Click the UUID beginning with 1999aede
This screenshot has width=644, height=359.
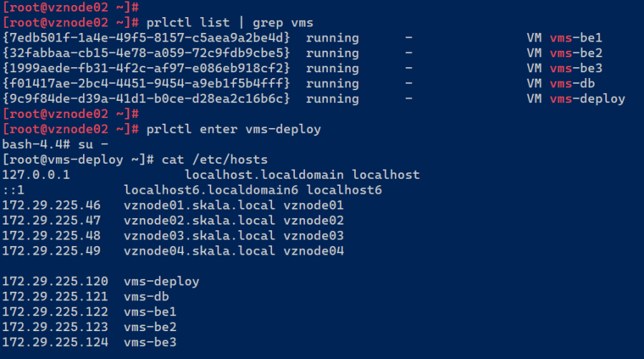click(147, 68)
